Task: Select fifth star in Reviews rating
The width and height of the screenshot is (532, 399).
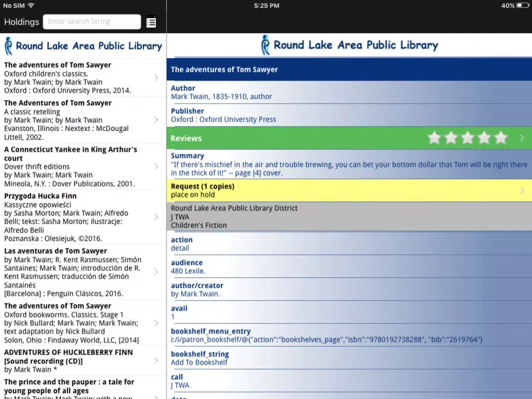Action: (501, 138)
